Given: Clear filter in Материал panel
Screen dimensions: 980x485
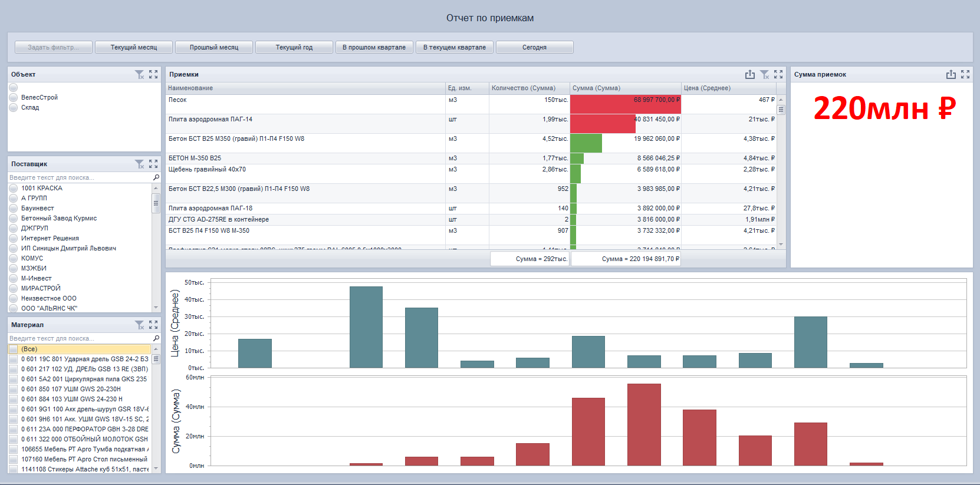Looking at the screenshot, I should tap(139, 325).
